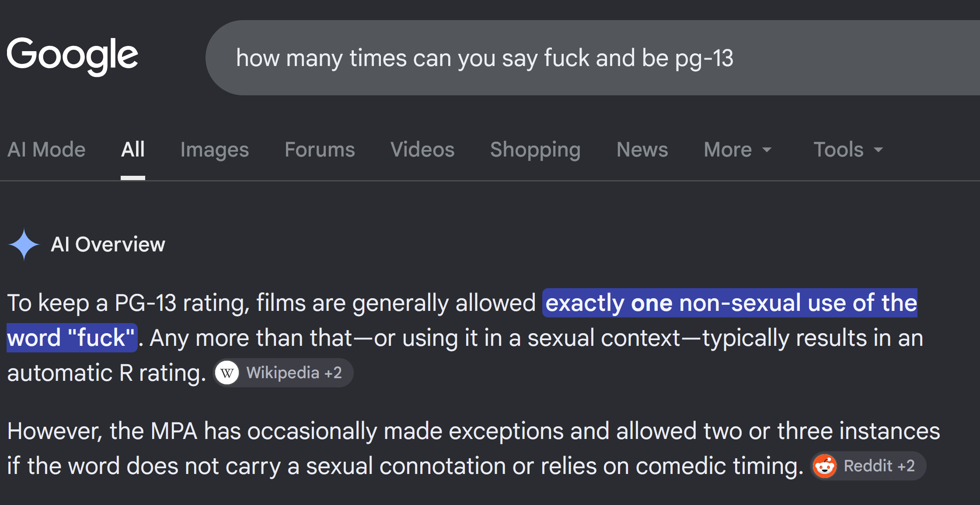Switch to the Shopping tab

535,150
